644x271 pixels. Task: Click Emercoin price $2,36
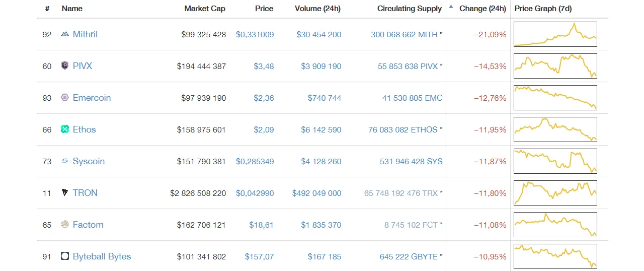pos(264,98)
